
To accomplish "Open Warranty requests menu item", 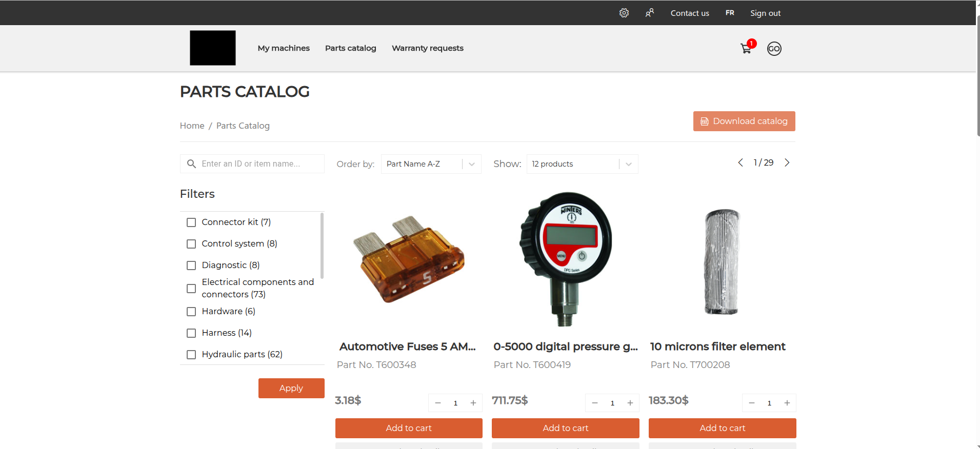I will [x=428, y=48].
